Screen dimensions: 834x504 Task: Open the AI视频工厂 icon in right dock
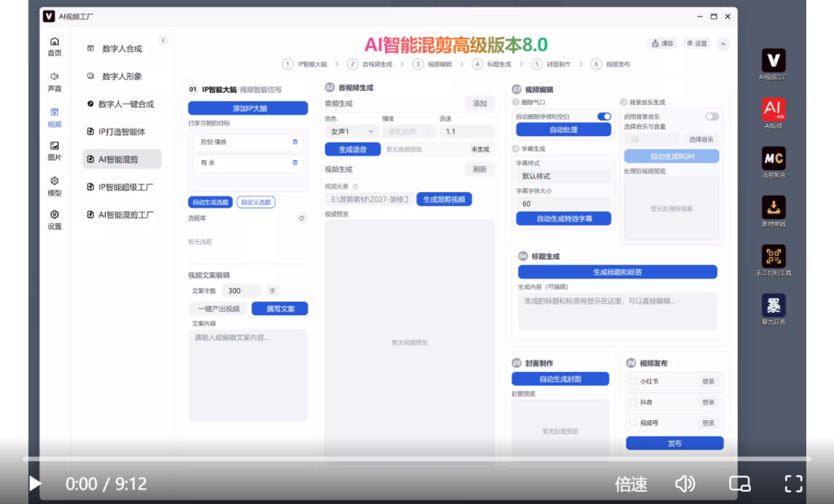point(772,62)
